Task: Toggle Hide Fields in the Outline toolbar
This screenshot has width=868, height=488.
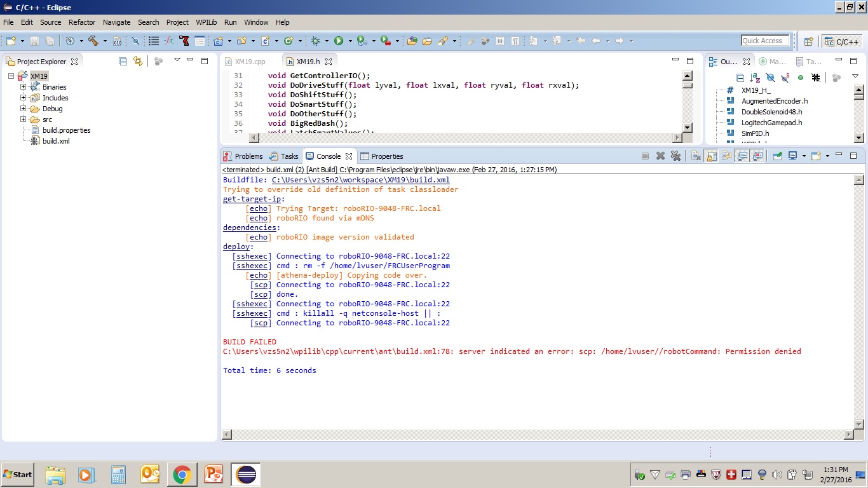Action: pyautogui.click(x=770, y=78)
